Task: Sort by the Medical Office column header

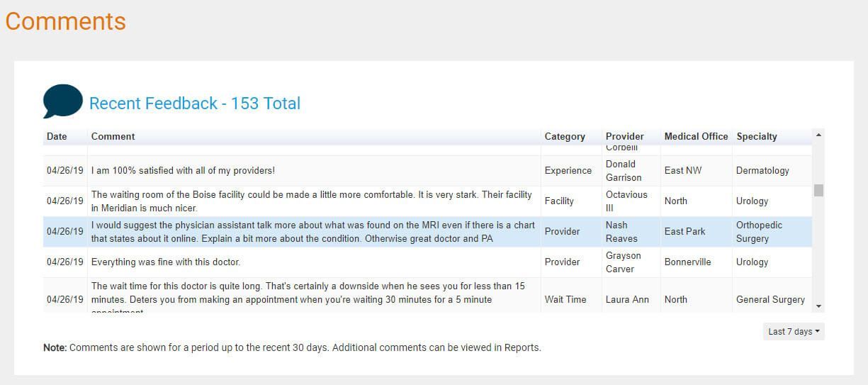Action: pos(696,136)
